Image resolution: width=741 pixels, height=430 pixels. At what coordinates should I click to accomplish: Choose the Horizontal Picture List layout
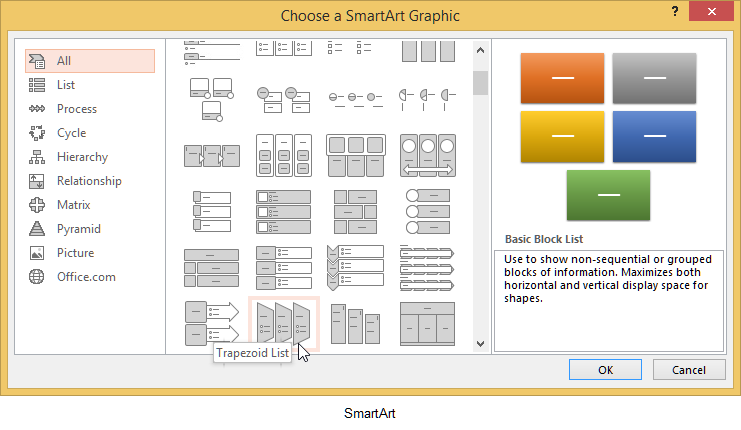[x=356, y=155]
